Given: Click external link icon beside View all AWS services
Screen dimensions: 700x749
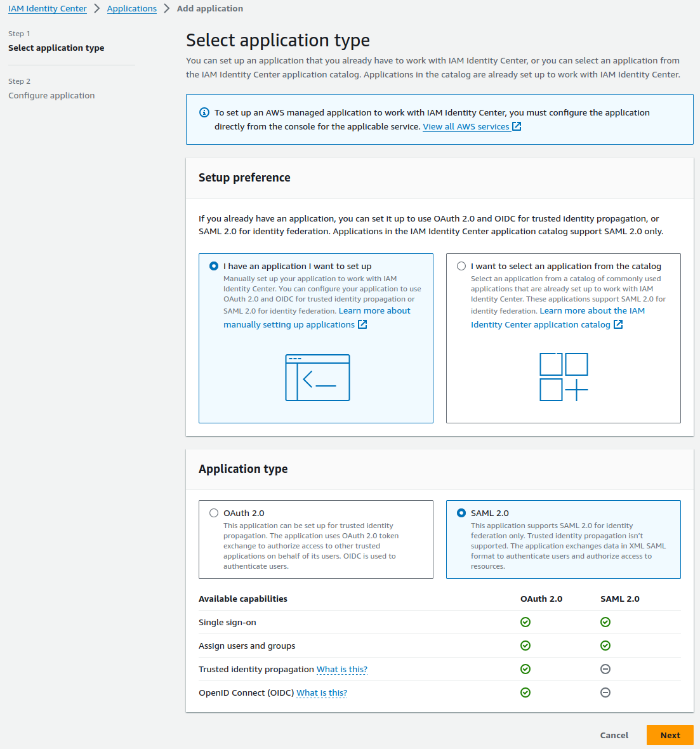Looking at the screenshot, I should click(x=517, y=126).
